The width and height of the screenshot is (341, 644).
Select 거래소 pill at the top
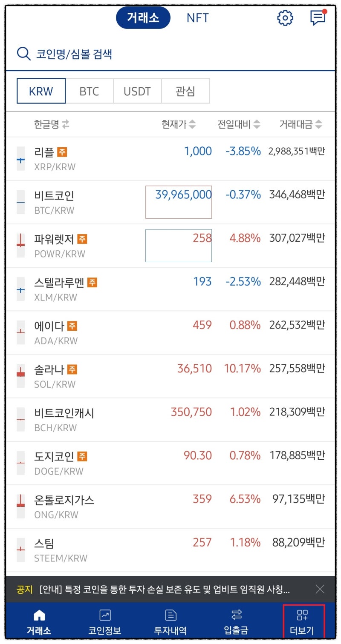(x=143, y=18)
